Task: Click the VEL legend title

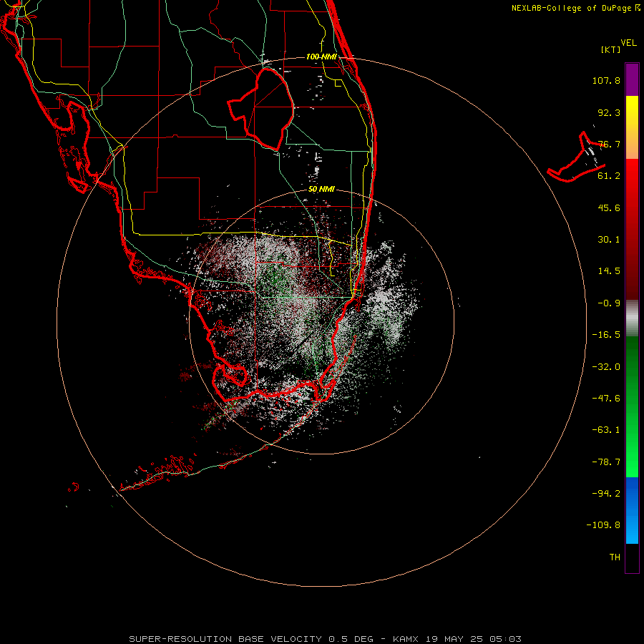Action: 628,43
